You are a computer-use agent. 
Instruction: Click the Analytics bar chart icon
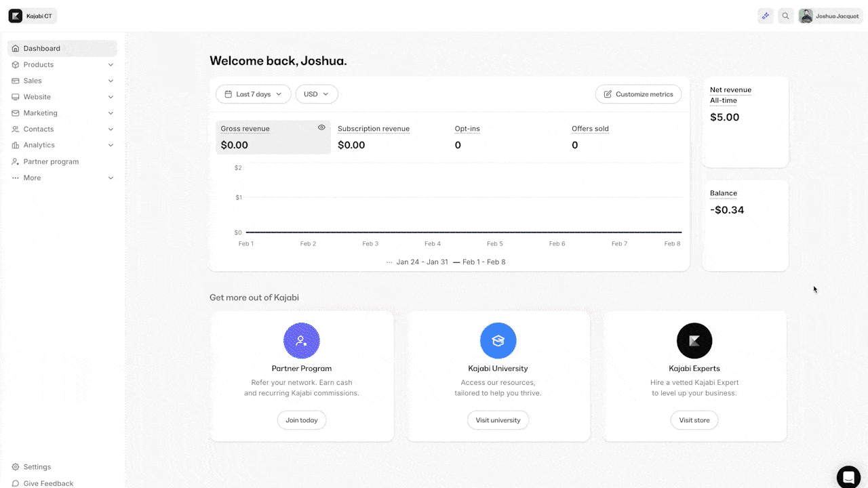[x=16, y=145]
